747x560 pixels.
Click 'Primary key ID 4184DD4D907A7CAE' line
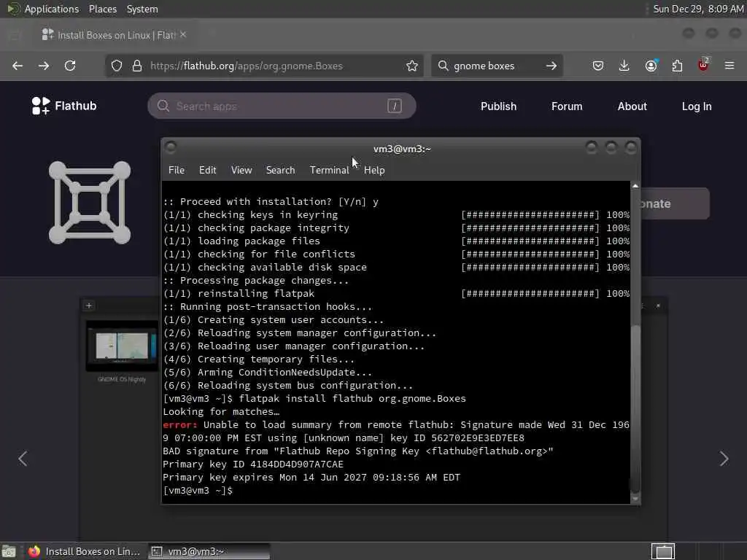(x=253, y=464)
